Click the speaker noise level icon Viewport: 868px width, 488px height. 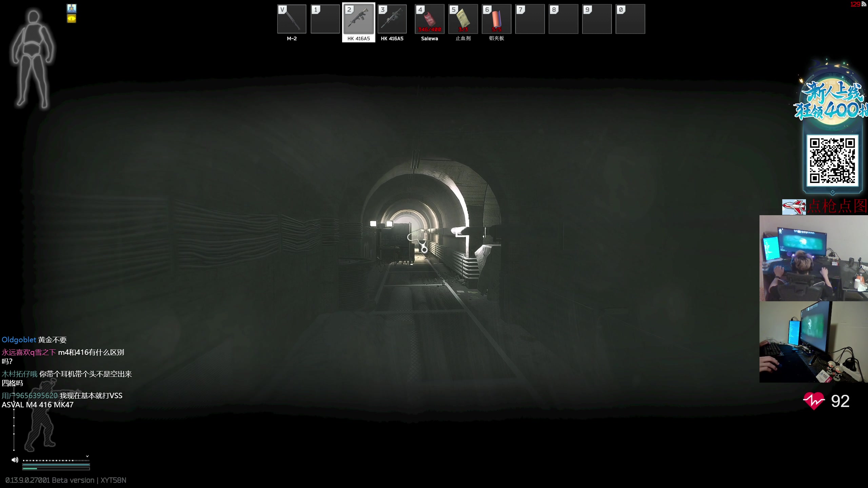[15, 460]
